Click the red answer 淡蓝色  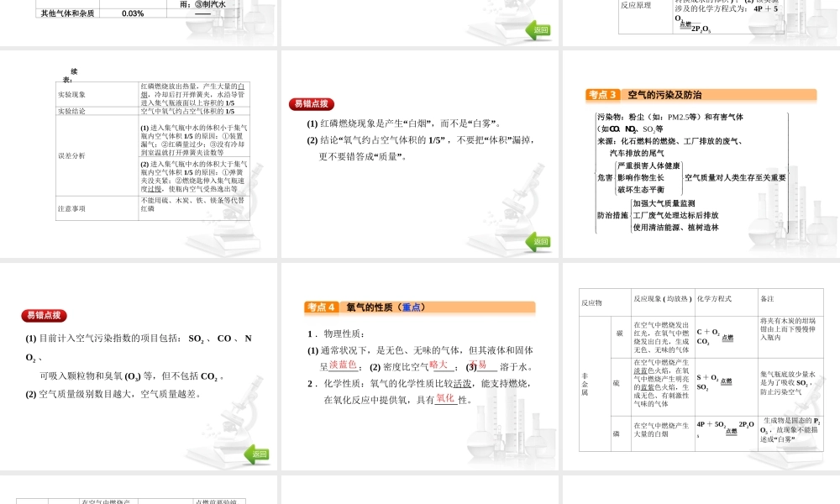(x=343, y=365)
